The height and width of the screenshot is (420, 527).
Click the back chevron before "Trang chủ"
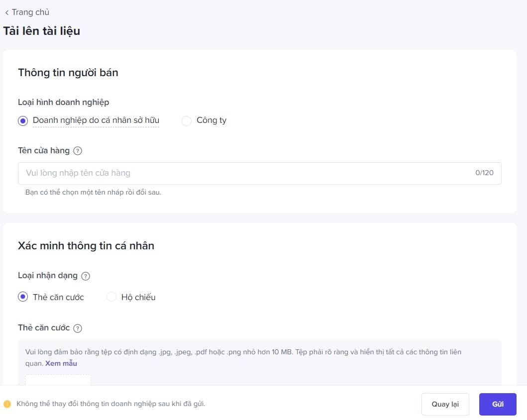(6, 12)
